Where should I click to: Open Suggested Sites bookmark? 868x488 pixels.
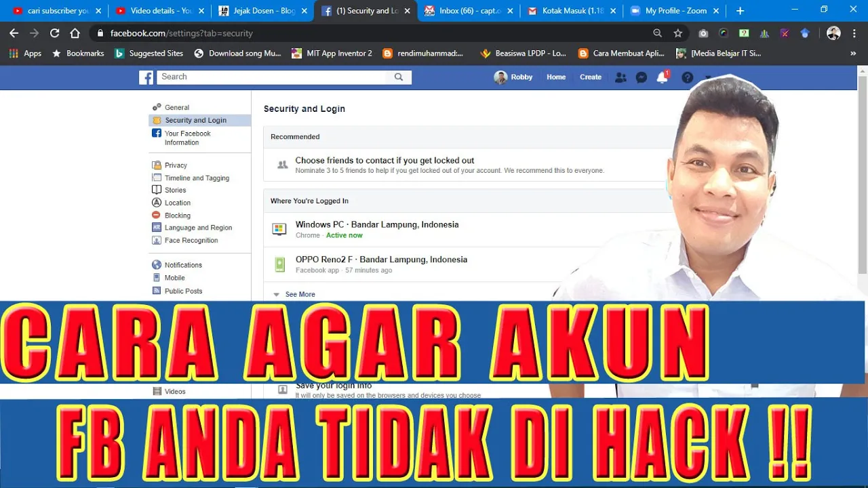point(149,53)
